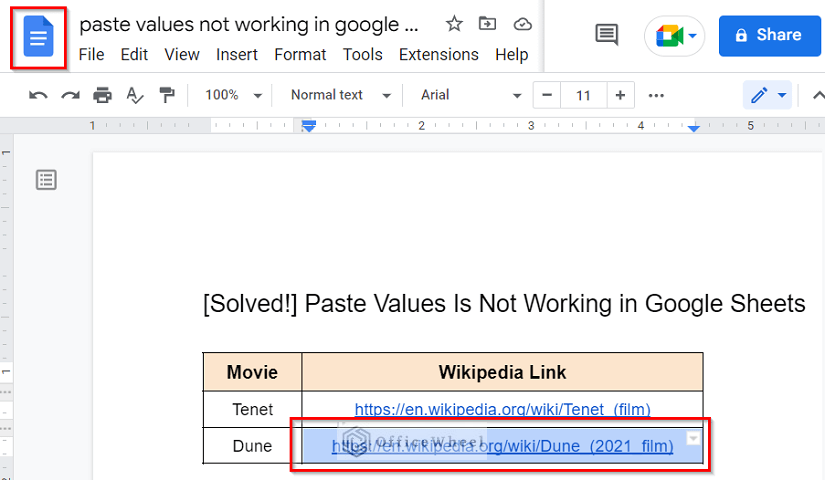Screen dimensions: 825x480
Task: Open the Tenet Wikipedia link
Action: [x=502, y=409]
